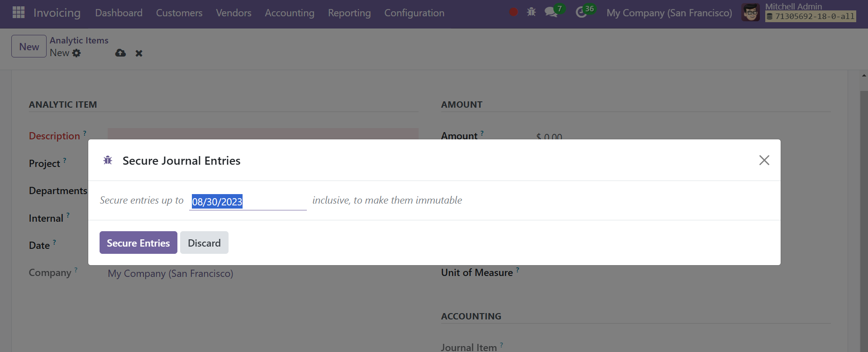This screenshot has height=352, width=868.
Task: Click the red recording indicator icon
Action: (x=513, y=12)
